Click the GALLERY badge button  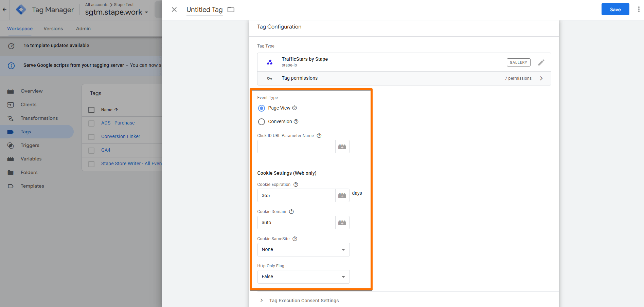click(x=518, y=62)
